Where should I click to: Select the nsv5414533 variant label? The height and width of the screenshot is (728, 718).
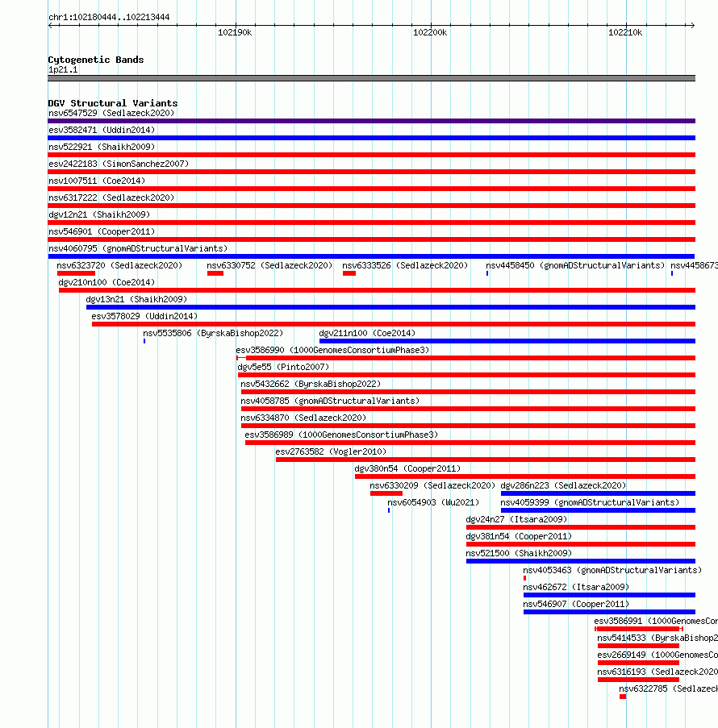pyautogui.click(x=657, y=639)
